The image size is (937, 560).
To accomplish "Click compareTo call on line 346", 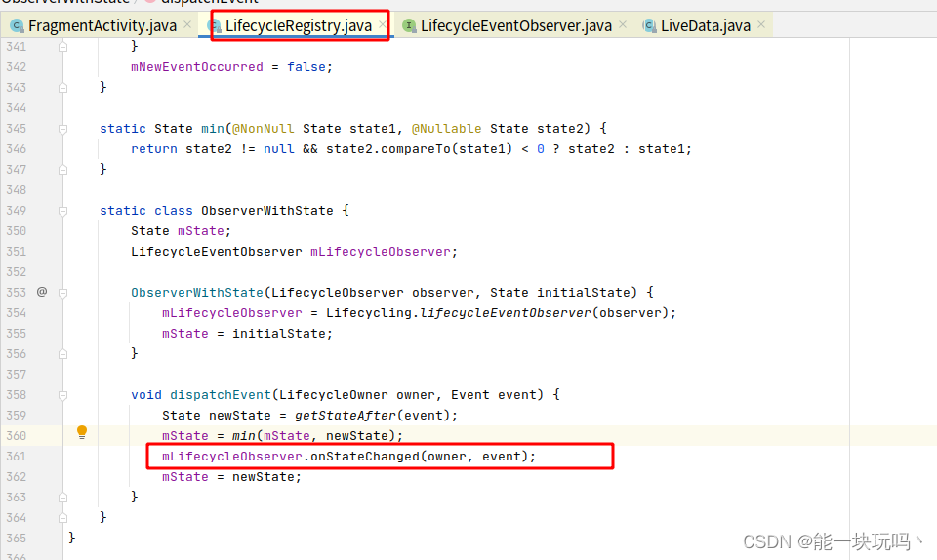I will point(416,148).
